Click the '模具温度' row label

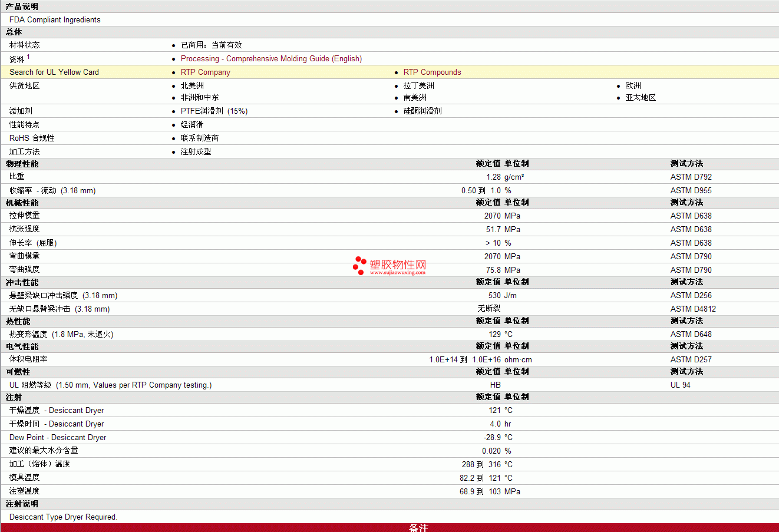(25, 478)
